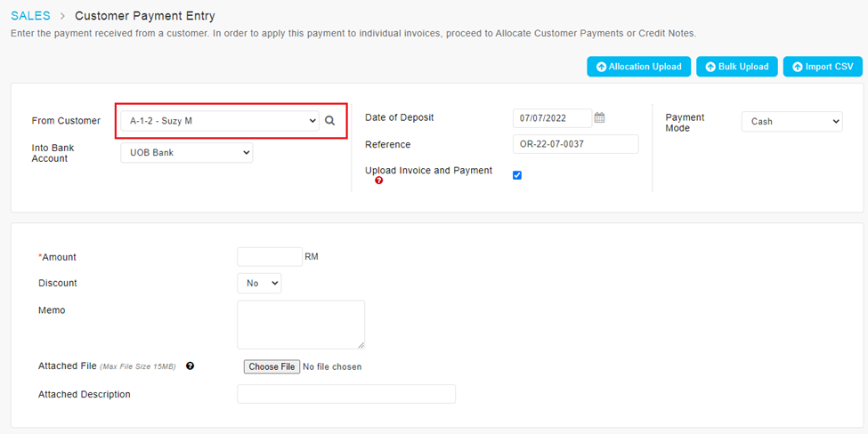Image resolution: width=868 pixels, height=434 pixels.
Task: Expand the Into Bank Account dropdown
Action: tap(186, 154)
